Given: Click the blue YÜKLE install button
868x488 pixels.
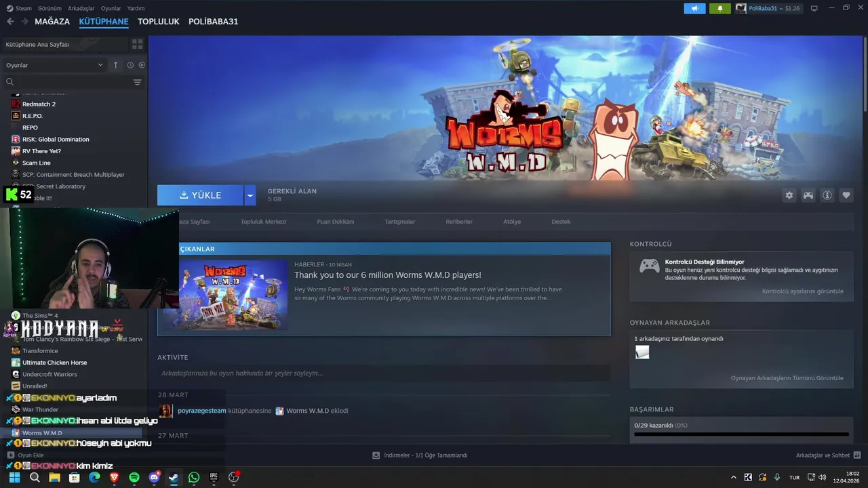Looking at the screenshot, I should 200,195.
